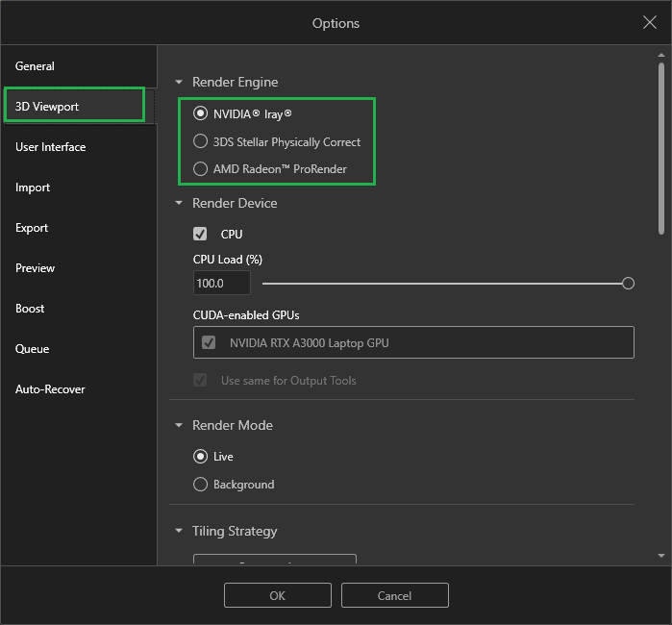The height and width of the screenshot is (625, 672).
Task: Select Background render mode
Action: [200, 485]
